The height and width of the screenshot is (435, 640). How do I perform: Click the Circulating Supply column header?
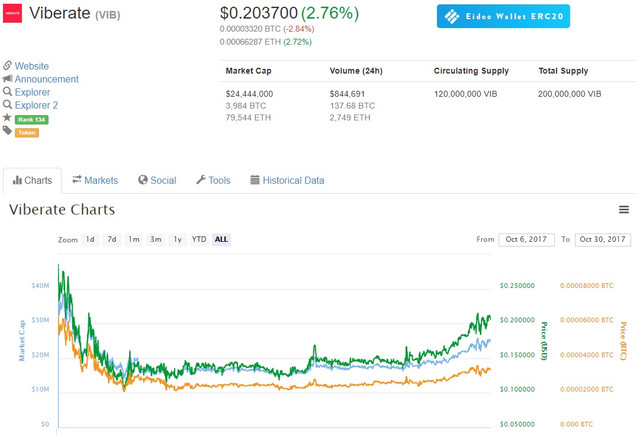pyautogui.click(x=471, y=71)
